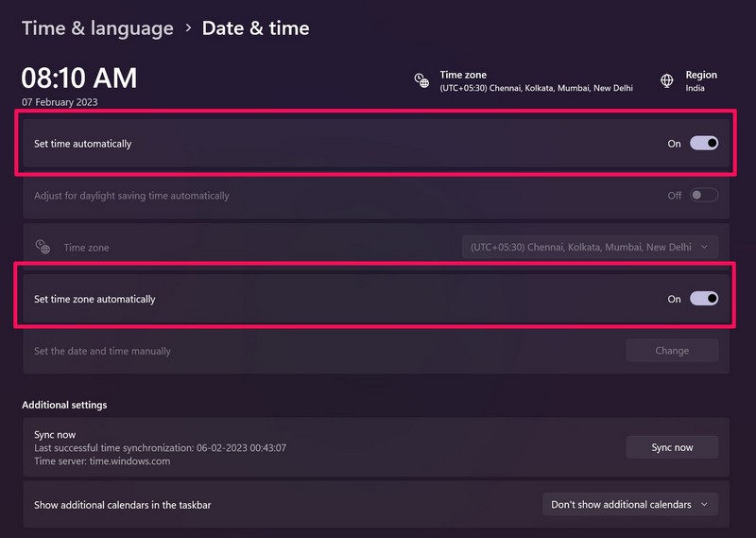The image size is (756, 538).
Task: Disable Set time zone automatically switch
Action: pyautogui.click(x=704, y=299)
